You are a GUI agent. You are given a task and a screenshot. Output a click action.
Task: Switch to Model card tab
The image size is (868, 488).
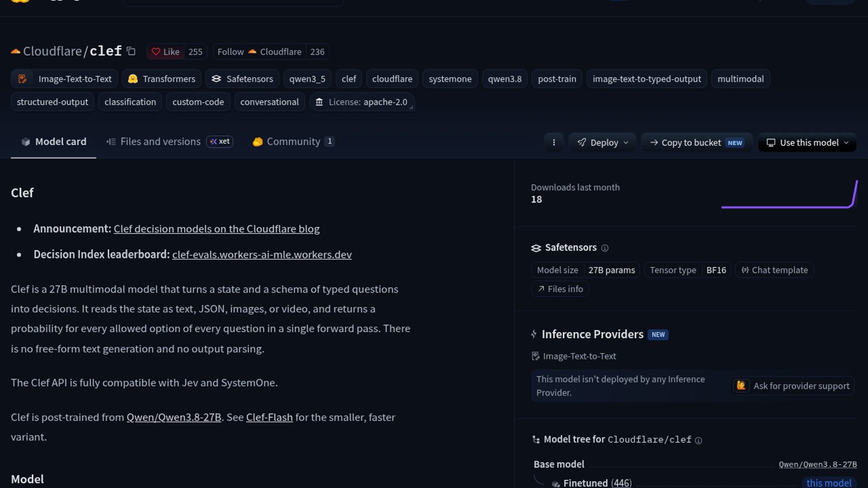point(53,141)
